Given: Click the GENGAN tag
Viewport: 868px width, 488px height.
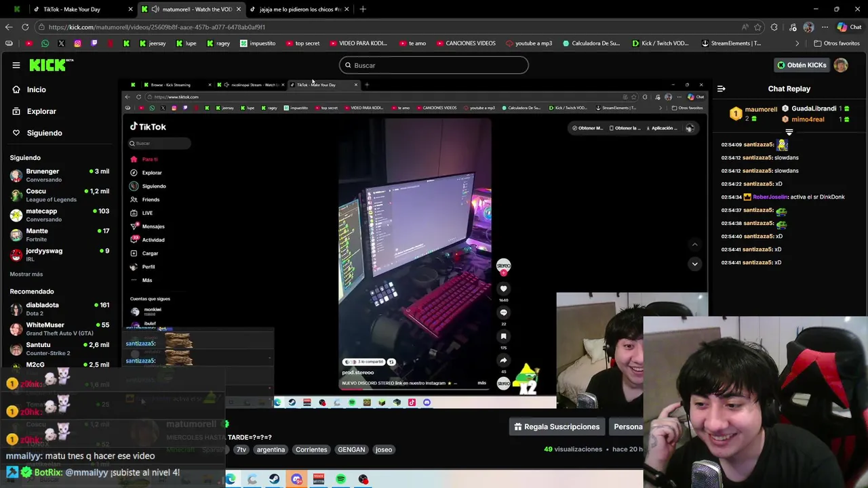Looking at the screenshot, I should tap(351, 449).
